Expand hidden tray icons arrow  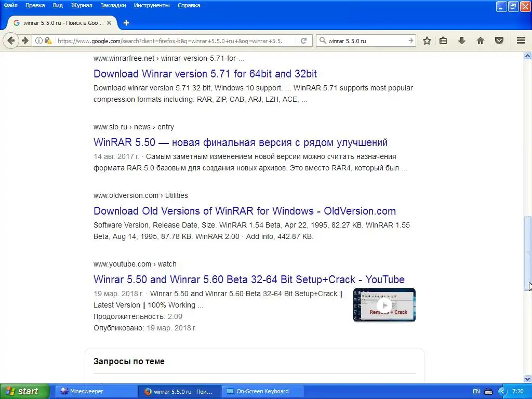tap(502, 392)
